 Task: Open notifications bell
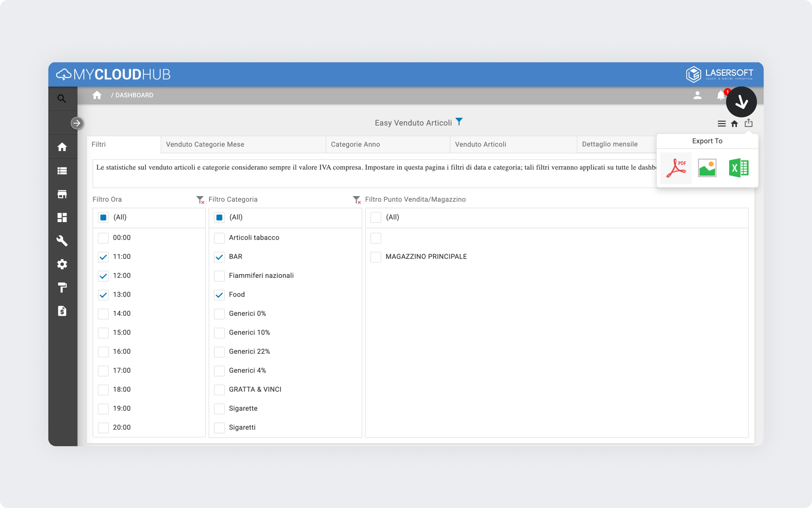tap(720, 95)
